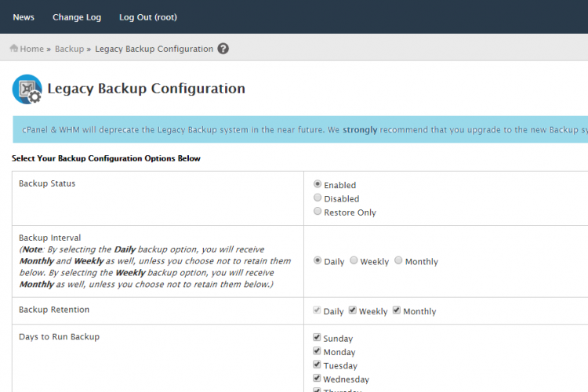Uncheck Tuesday in days to run

[317, 364]
